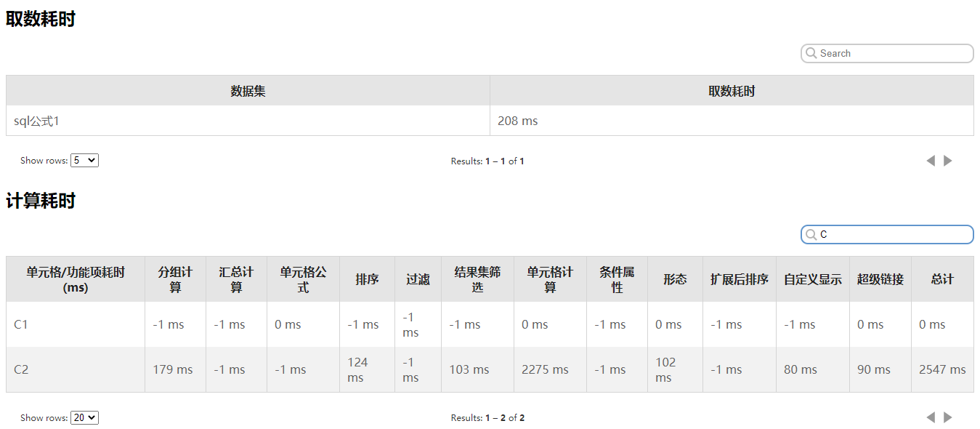Go to next page of 计算耗时 table
Screen dimensions: 980x429
[948, 417]
